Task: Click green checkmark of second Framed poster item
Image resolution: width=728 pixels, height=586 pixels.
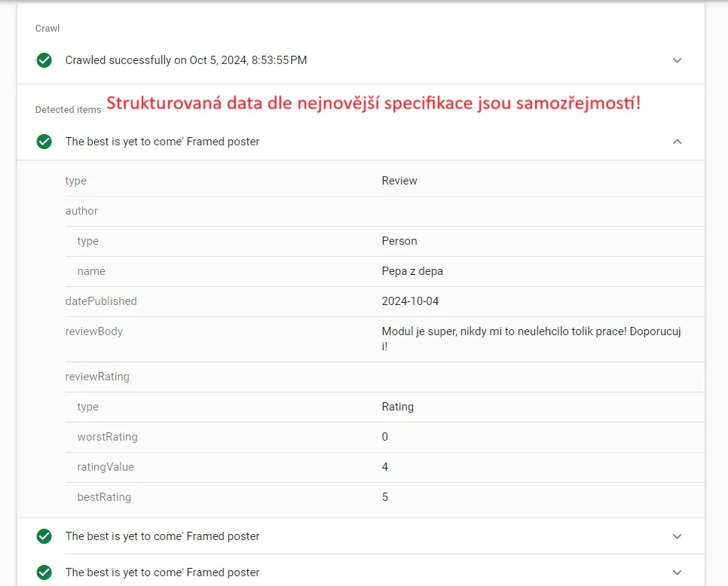Action: (x=44, y=536)
